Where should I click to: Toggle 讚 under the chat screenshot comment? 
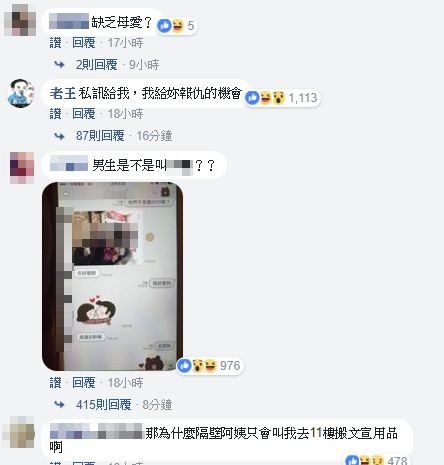click(x=56, y=383)
